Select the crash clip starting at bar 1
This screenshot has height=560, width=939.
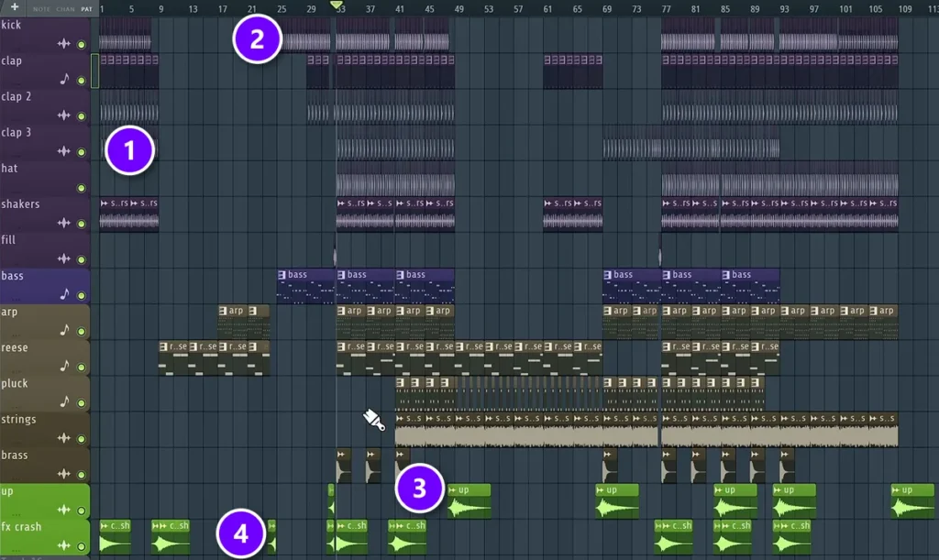pos(115,537)
